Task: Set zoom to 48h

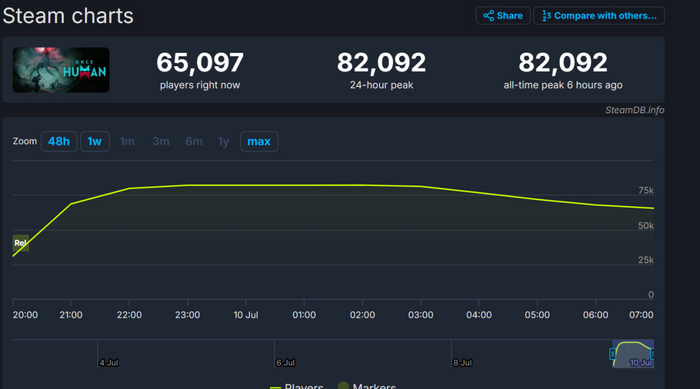Action: pos(59,142)
